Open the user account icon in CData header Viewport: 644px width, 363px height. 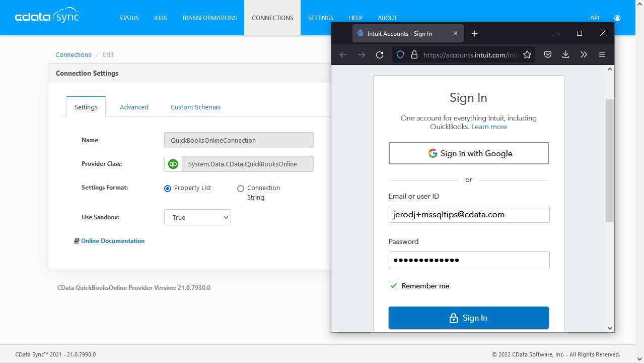tap(617, 18)
